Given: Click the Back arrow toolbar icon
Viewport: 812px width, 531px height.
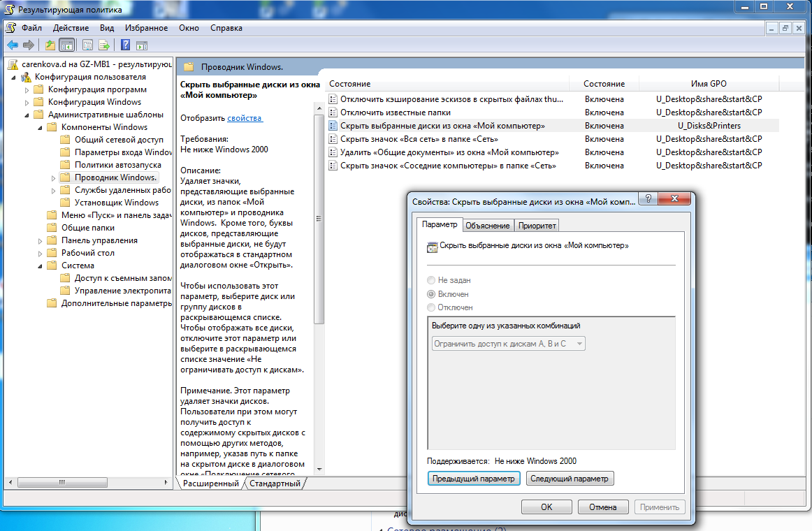Looking at the screenshot, I should tap(13, 45).
